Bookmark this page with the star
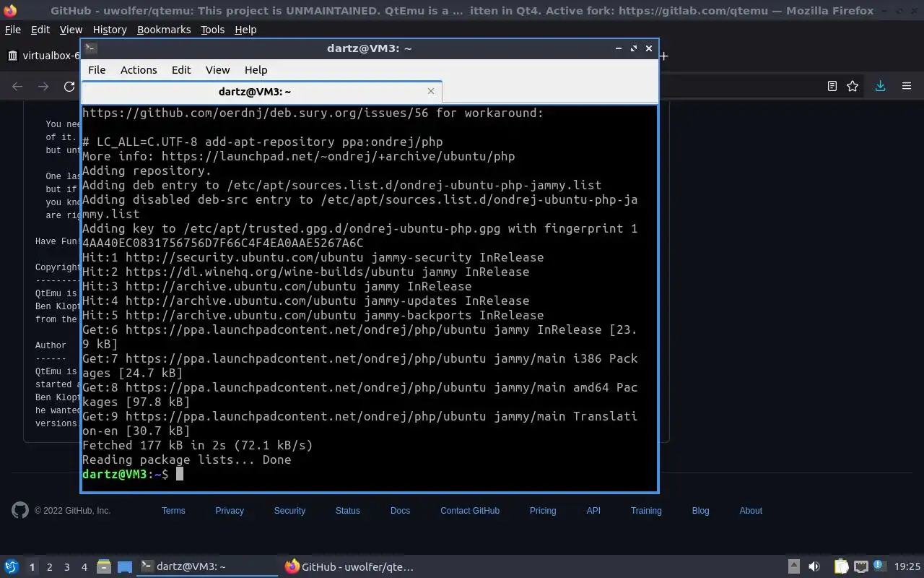The width and height of the screenshot is (924, 578). [853, 86]
